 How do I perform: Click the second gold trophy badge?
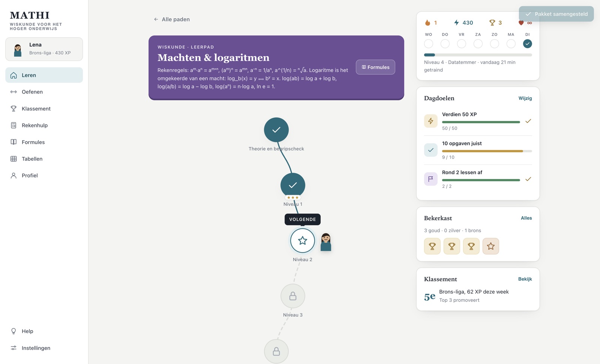click(x=452, y=246)
